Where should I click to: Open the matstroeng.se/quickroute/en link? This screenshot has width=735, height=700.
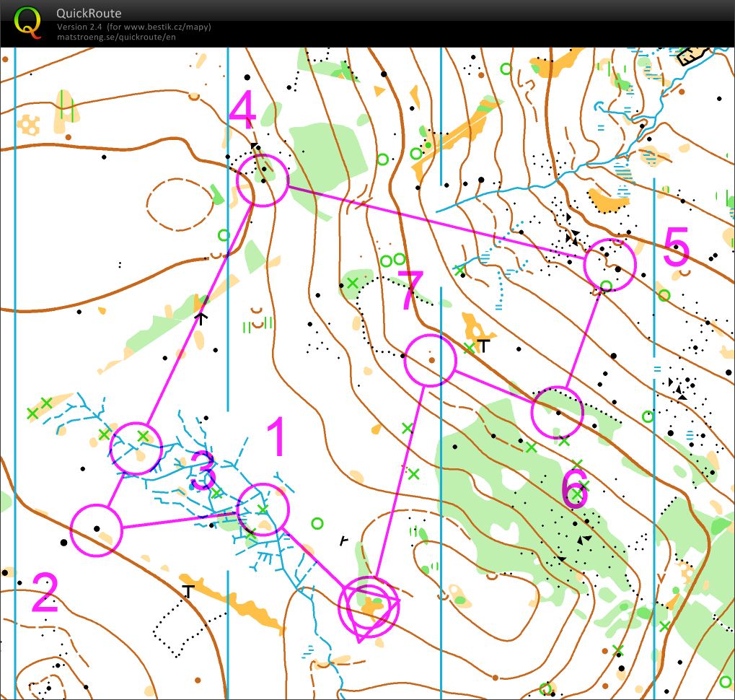(x=116, y=37)
